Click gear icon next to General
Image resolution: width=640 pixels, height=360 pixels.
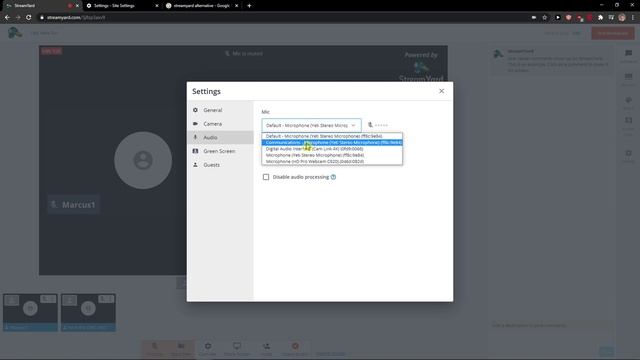196,110
